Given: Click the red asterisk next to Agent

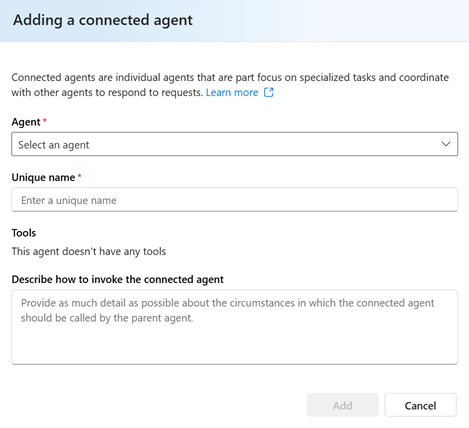Looking at the screenshot, I should click(x=45, y=120).
